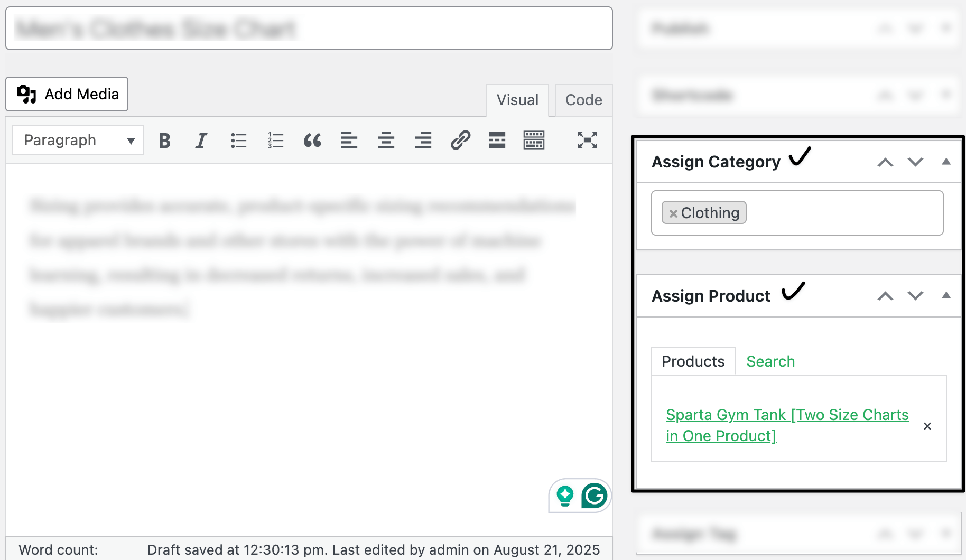Open the Paragraph style dropdown

[x=77, y=140]
